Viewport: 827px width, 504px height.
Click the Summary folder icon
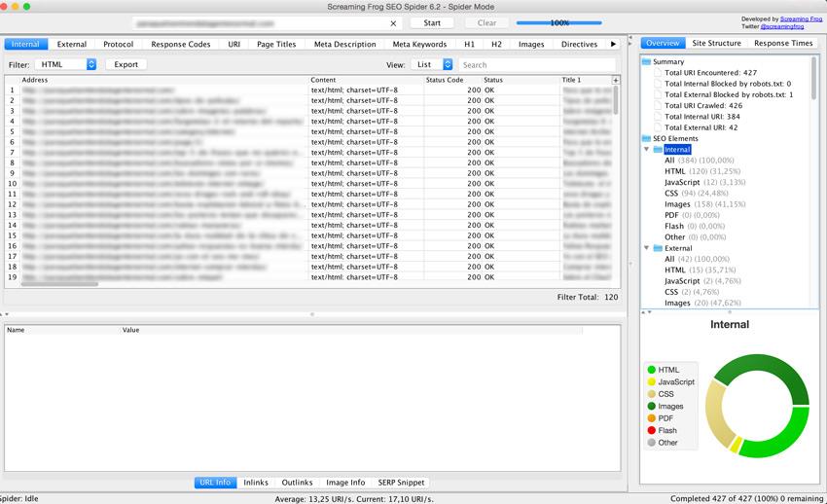[x=646, y=61]
